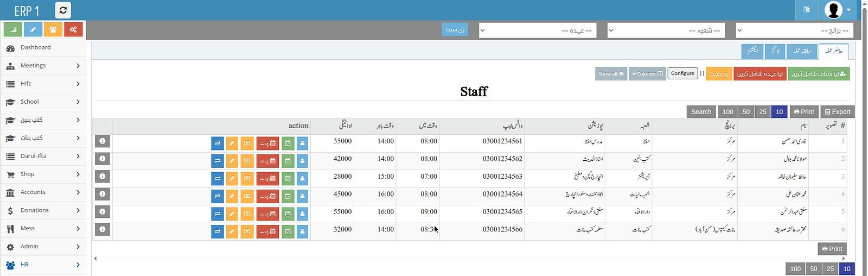Click red report button for row 03001234565
Screen dimensions: 868x276
coord(267,214)
